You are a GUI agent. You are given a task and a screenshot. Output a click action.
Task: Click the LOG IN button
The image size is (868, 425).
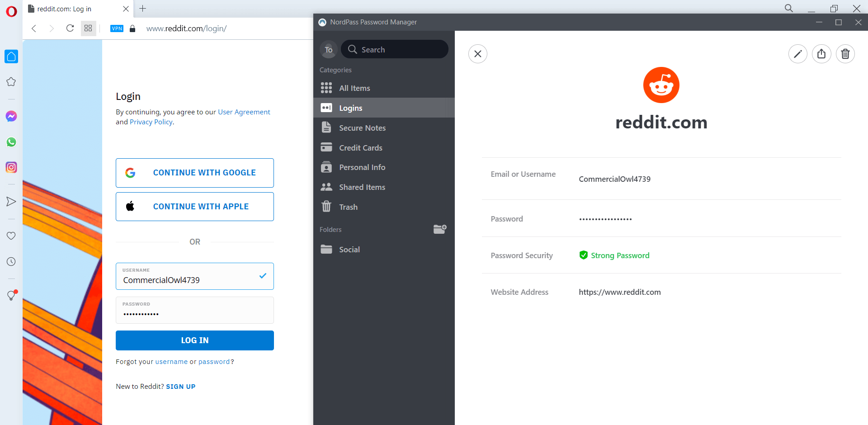click(x=194, y=340)
